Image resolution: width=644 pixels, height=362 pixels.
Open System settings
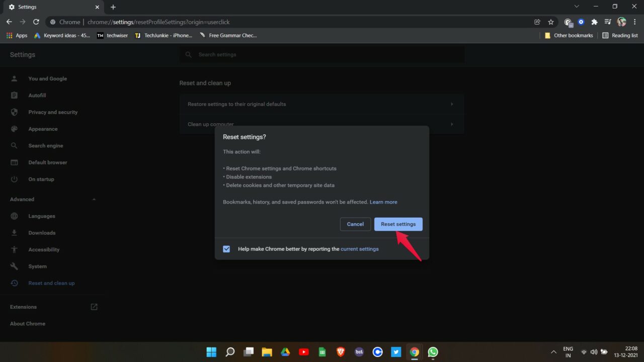tap(37, 266)
